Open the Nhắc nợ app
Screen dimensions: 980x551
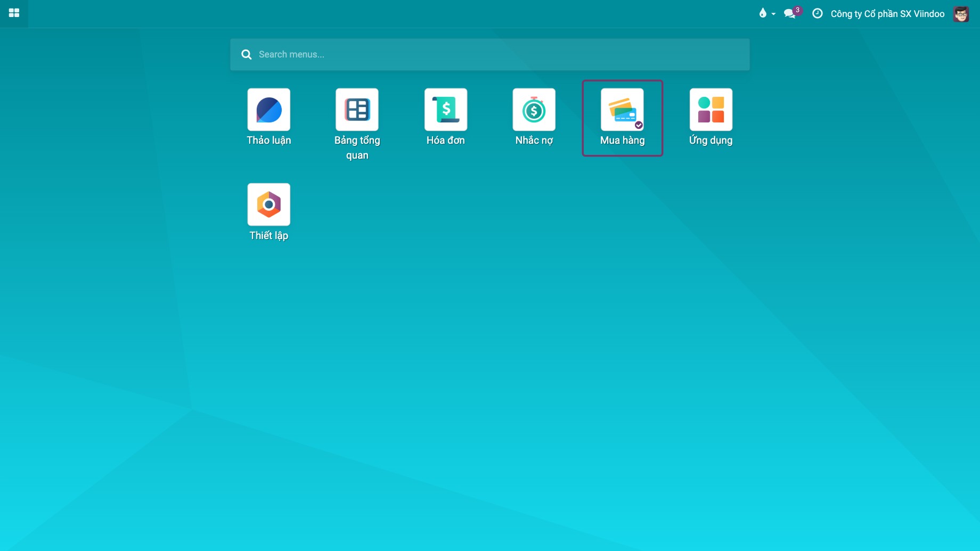pos(534,110)
